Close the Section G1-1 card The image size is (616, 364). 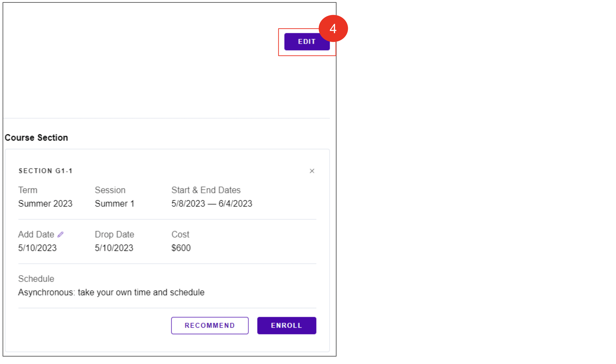point(312,171)
